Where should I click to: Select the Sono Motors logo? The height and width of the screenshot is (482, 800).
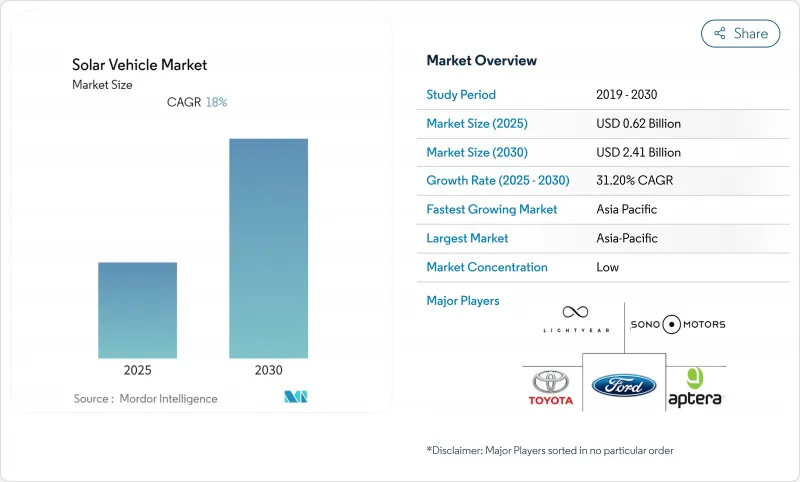[677, 324]
